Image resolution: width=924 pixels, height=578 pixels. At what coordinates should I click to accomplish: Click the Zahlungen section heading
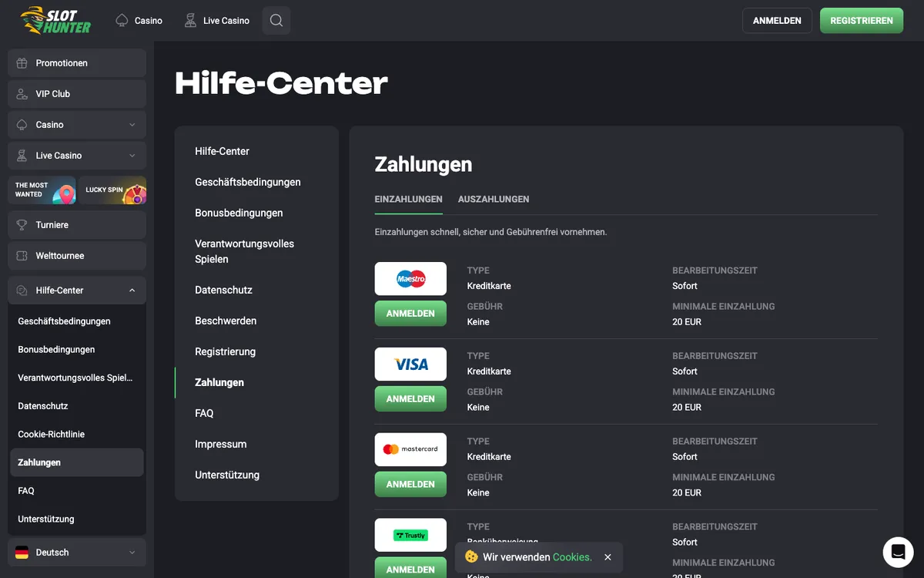423,164
